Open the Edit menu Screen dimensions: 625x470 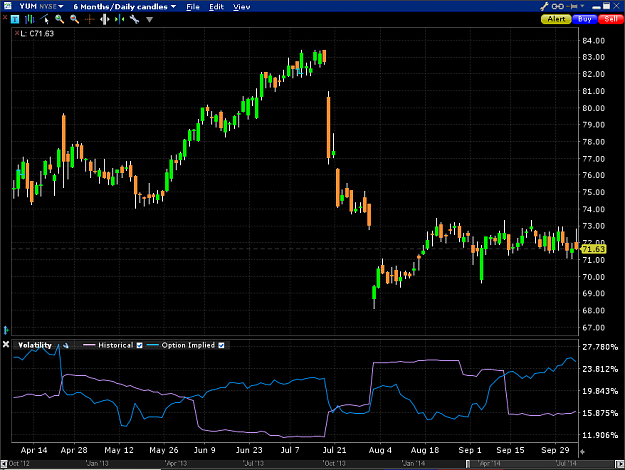216,7
